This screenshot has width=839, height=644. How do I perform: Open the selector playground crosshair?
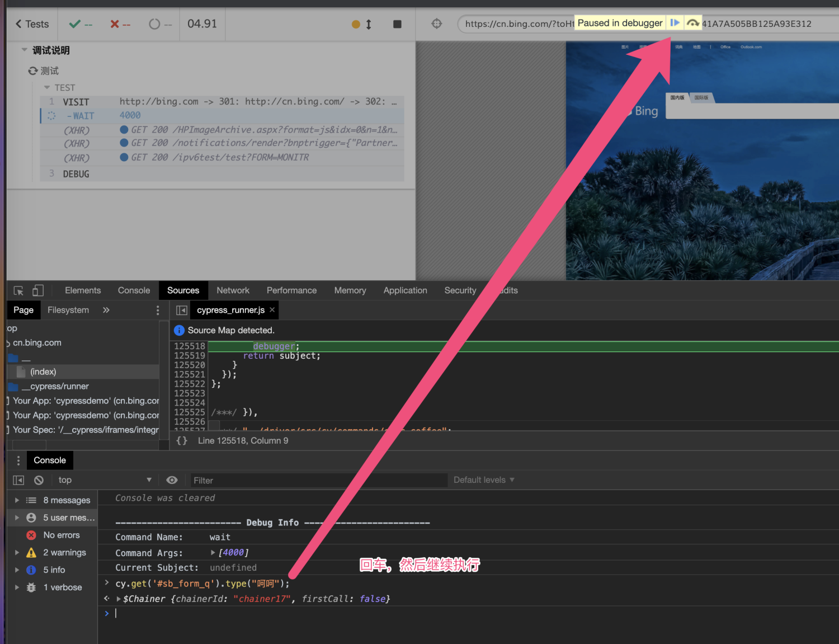point(437,23)
